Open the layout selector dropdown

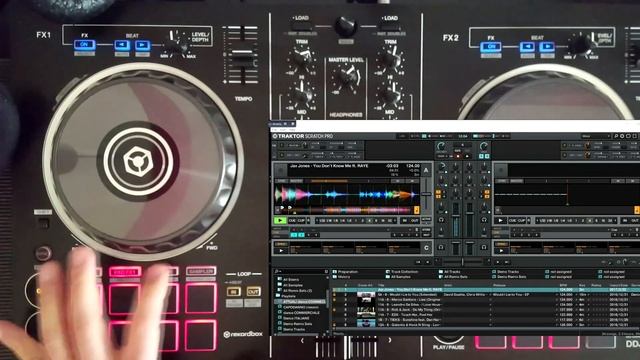click(x=596, y=136)
